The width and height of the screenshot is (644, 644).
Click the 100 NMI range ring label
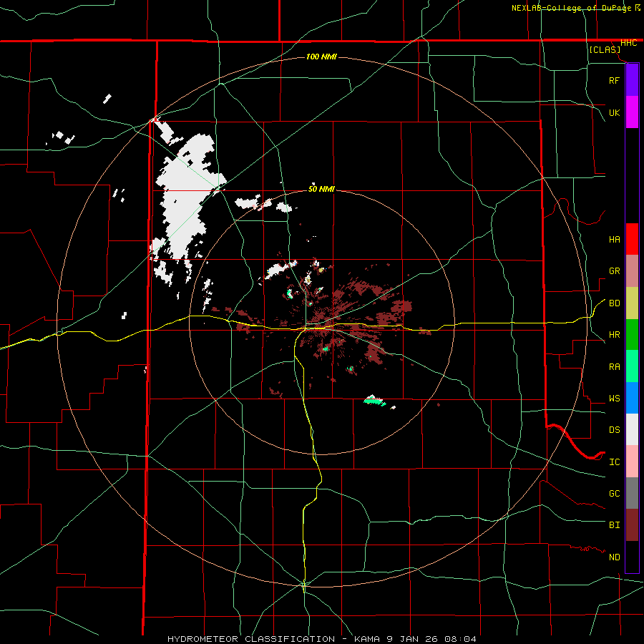click(321, 57)
